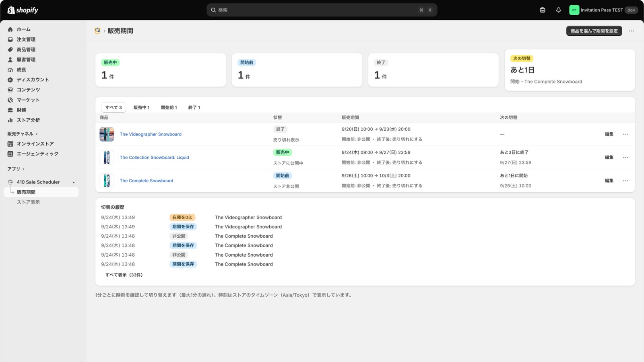Screen dimensions: 644x362
Task: Click The Complete Snowboard product thumbnail
Action: tap(107, 181)
